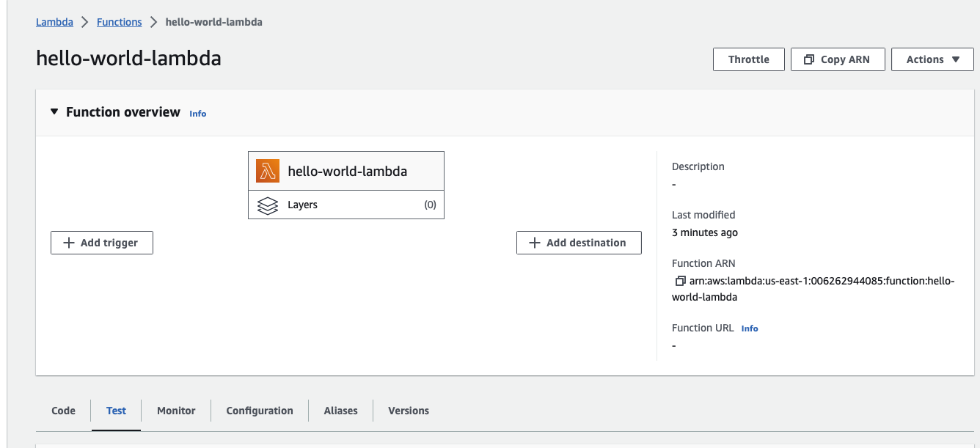Open the Versions tab
The image size is (980, 448).
[x=409, y=411]
